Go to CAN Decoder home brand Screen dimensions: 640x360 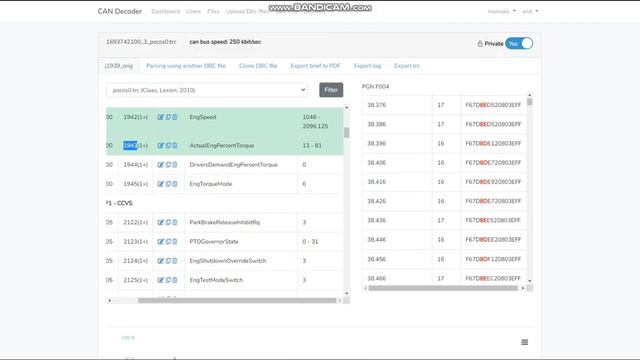point(120,11)
